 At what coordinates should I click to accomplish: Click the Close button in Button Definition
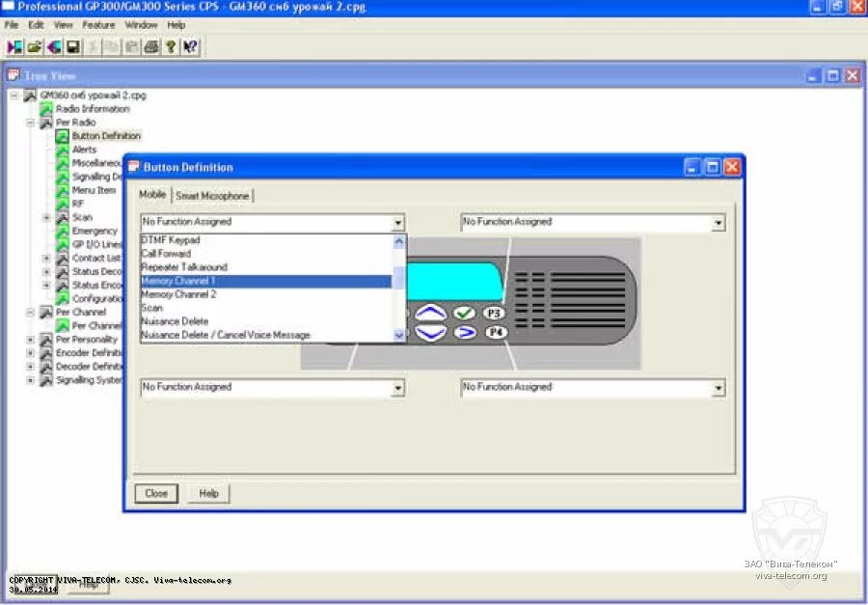156,493
